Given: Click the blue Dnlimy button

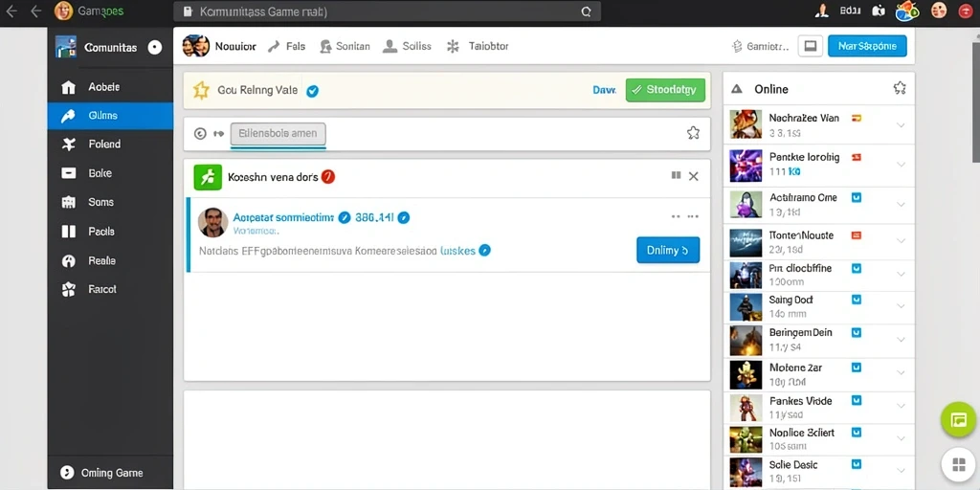Looking at the screenshot, I should pyautogui.click(x=667, y=250).
